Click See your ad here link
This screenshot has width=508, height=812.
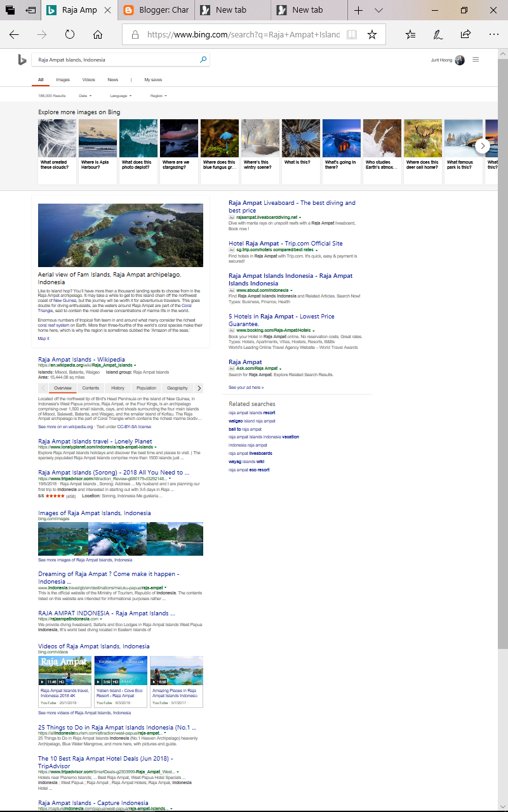point(246,387)
